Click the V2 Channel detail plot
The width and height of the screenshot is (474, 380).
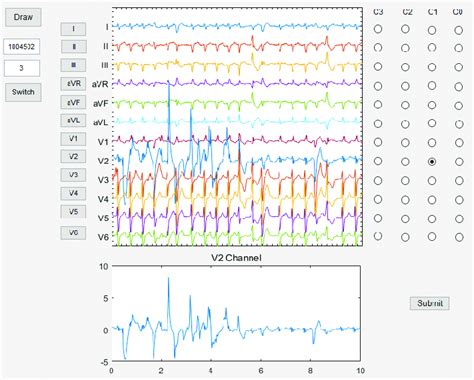(x=236, y=313)
